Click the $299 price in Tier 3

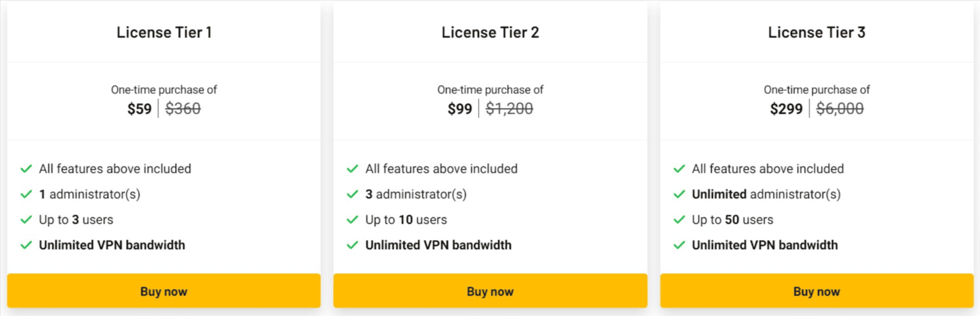click(786, 109)
